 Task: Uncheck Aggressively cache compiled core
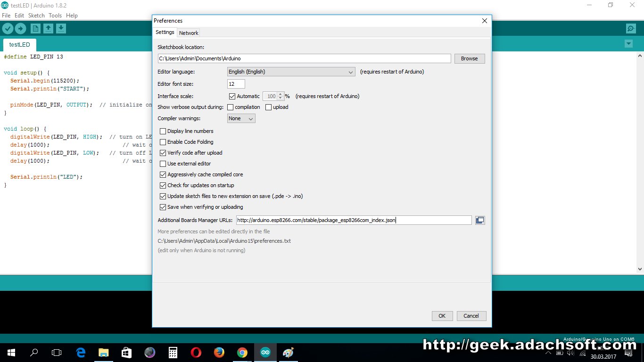163,175
